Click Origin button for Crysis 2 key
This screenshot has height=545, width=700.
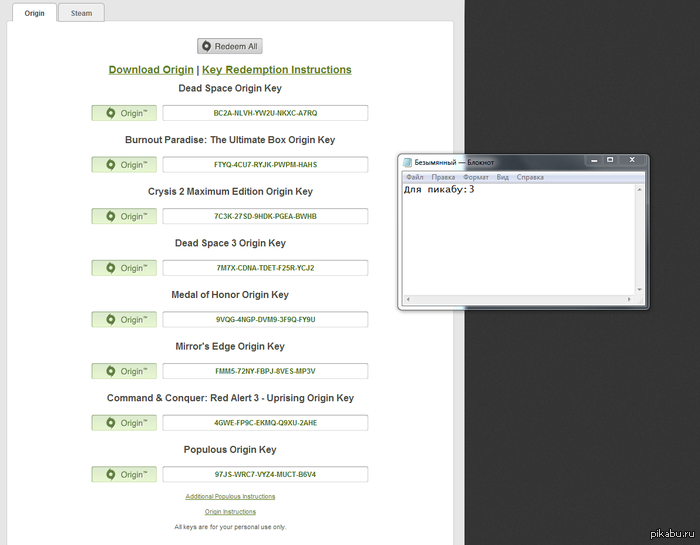point(124,216)
